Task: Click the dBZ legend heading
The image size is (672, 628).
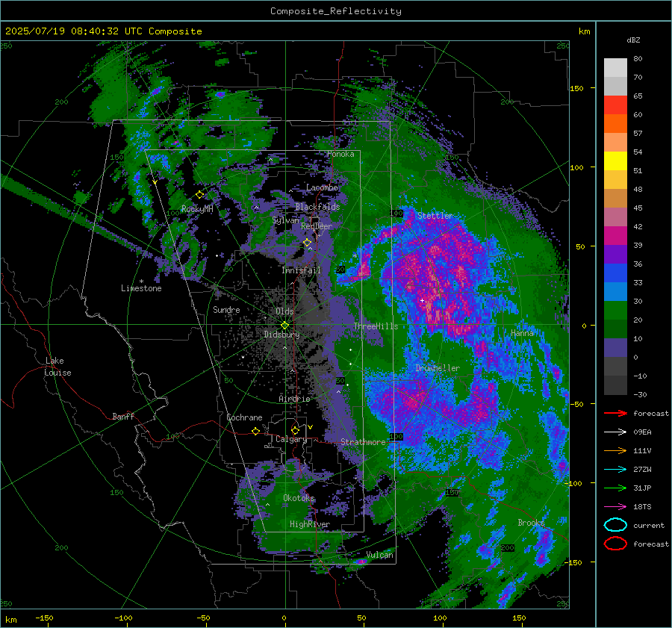Action: click(633, 40)
